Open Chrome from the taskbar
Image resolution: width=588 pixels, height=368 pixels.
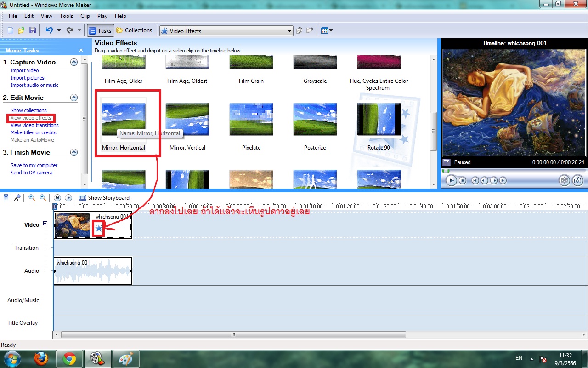tap(69, 358)
